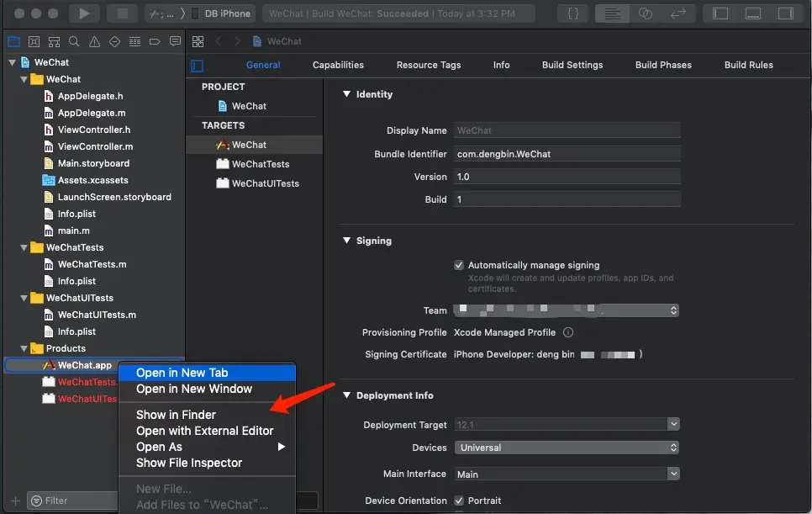Open the test navigator
The image size is (812, 514).
pyautogui.click(x=114, y=41)
